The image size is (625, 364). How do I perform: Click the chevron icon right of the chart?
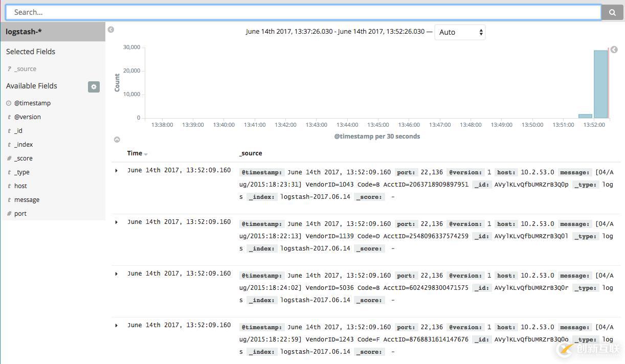[x=614, y=50]
